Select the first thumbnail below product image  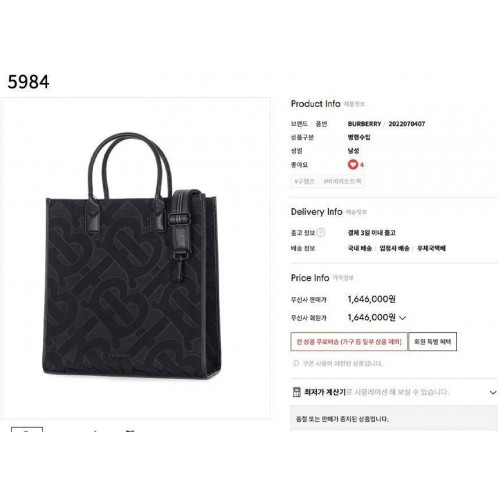click(x=27, y=429)
